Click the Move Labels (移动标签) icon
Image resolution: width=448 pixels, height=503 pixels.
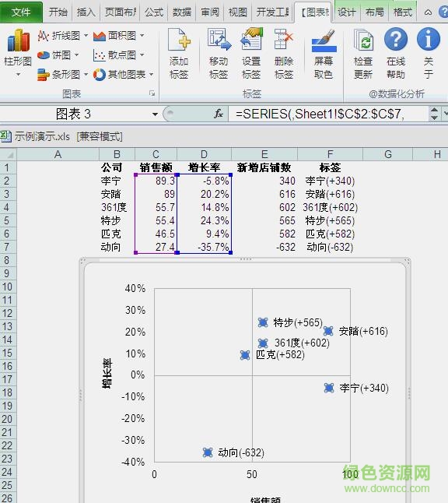point(219,40)
